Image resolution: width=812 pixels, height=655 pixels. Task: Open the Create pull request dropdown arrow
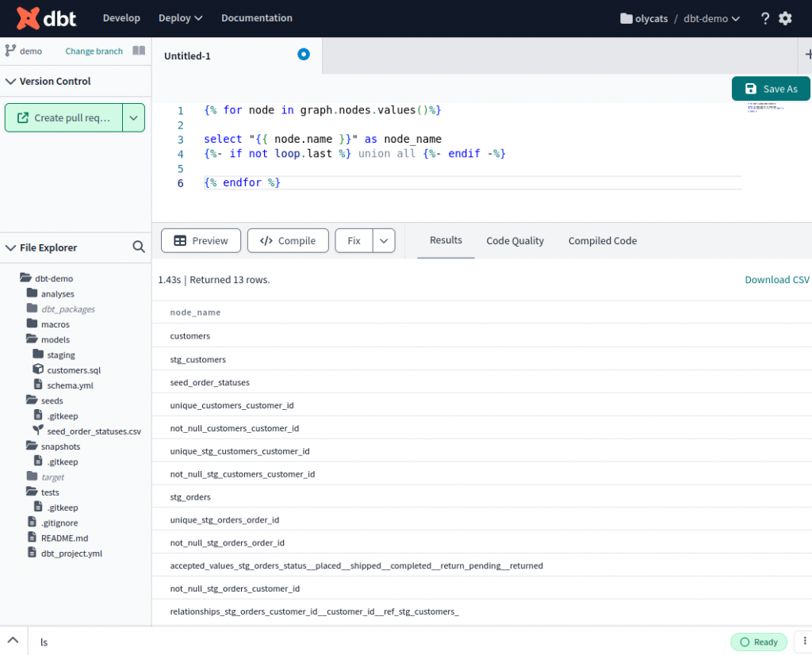pos(133,118)
